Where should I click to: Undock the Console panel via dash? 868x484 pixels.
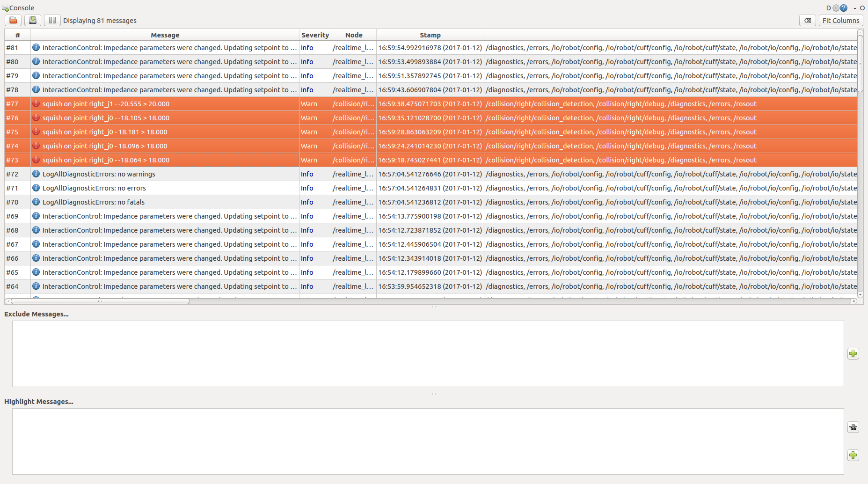click(854, 8)
